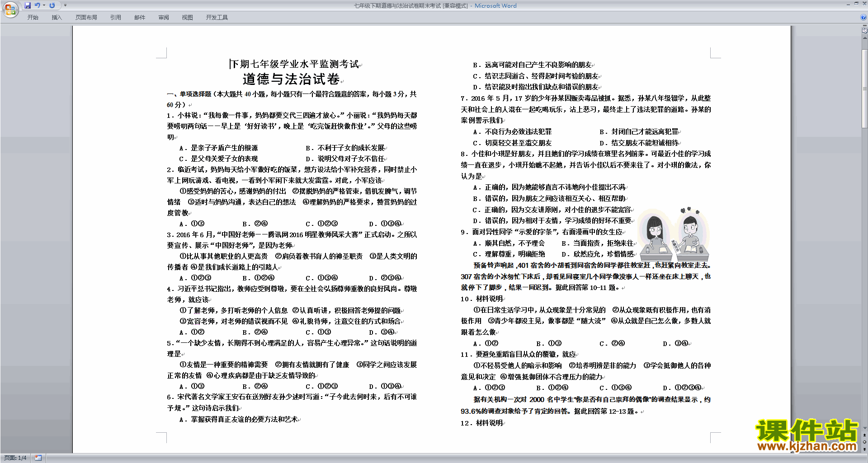Open Word Help question mark icon
This screenshot has height=463, width=868.
point(863,17)
